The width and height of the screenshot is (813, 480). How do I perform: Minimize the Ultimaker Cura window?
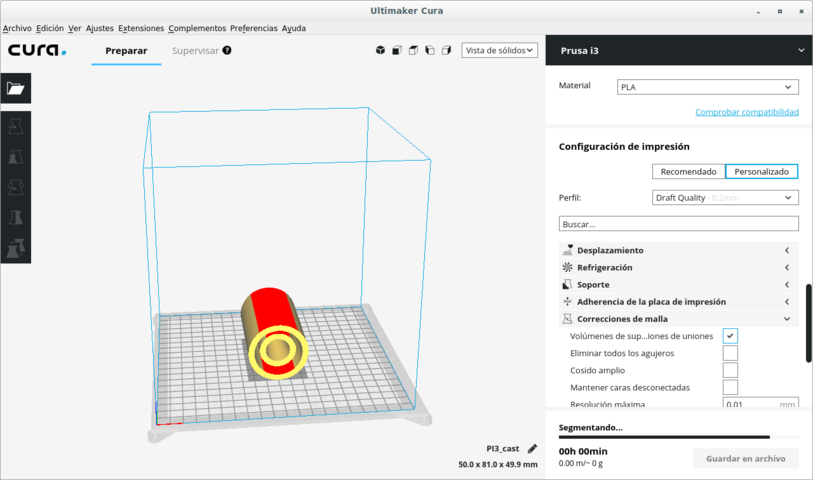[x=759, y=11]
